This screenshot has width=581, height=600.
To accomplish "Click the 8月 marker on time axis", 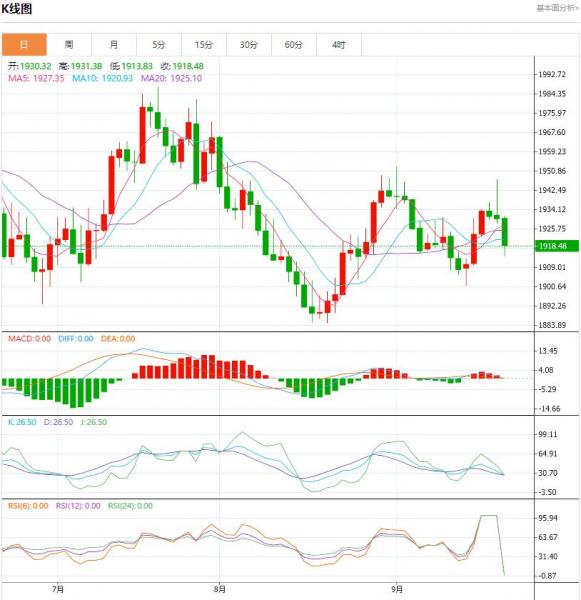I will (220, 589).
